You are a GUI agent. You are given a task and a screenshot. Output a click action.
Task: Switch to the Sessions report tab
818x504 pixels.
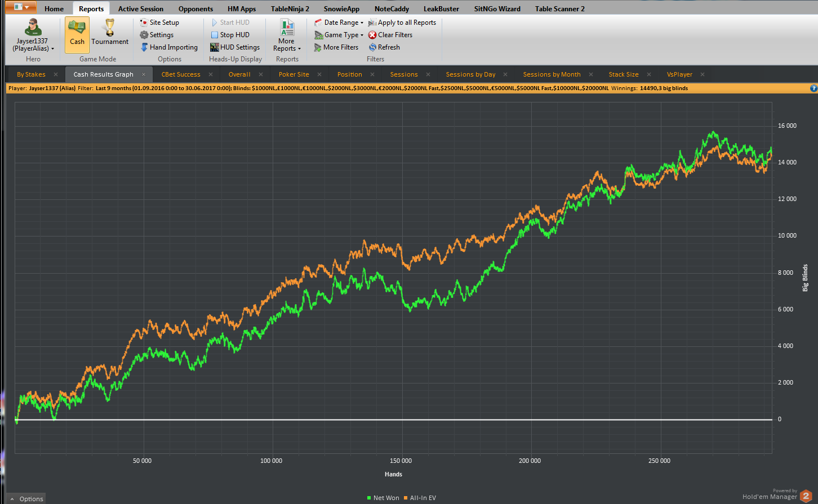coord(404,74)
